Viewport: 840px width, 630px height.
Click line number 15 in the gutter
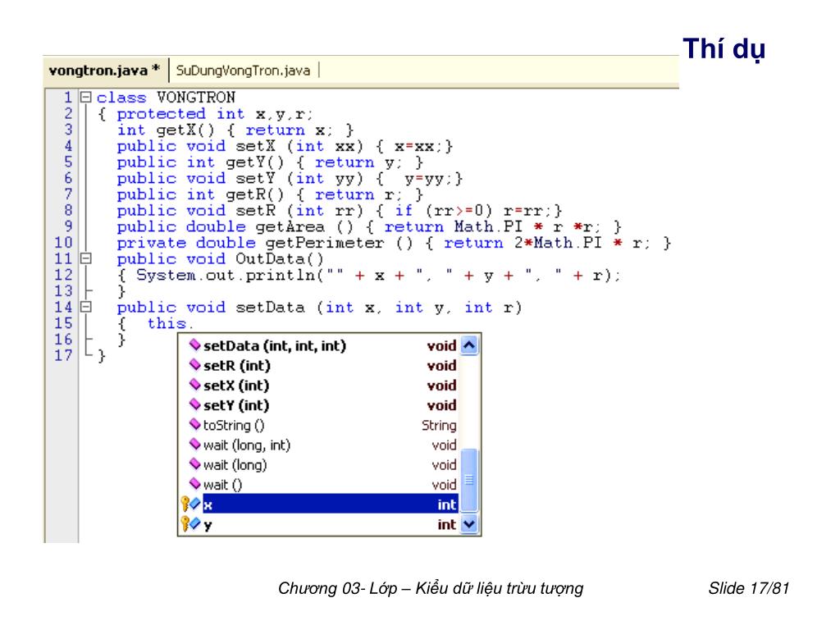(x=63, y=323)
